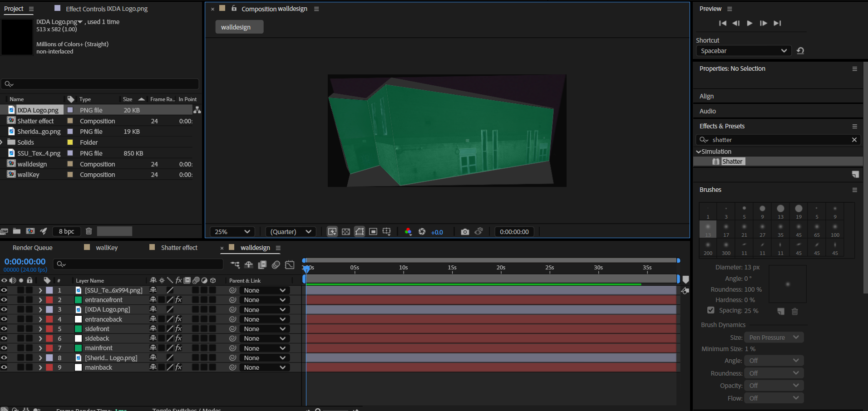Toggle frame blending for the composition

[x=262, y=265]
